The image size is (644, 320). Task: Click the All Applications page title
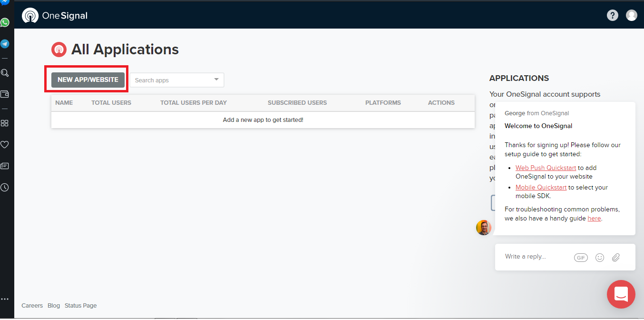coord(125,49)
